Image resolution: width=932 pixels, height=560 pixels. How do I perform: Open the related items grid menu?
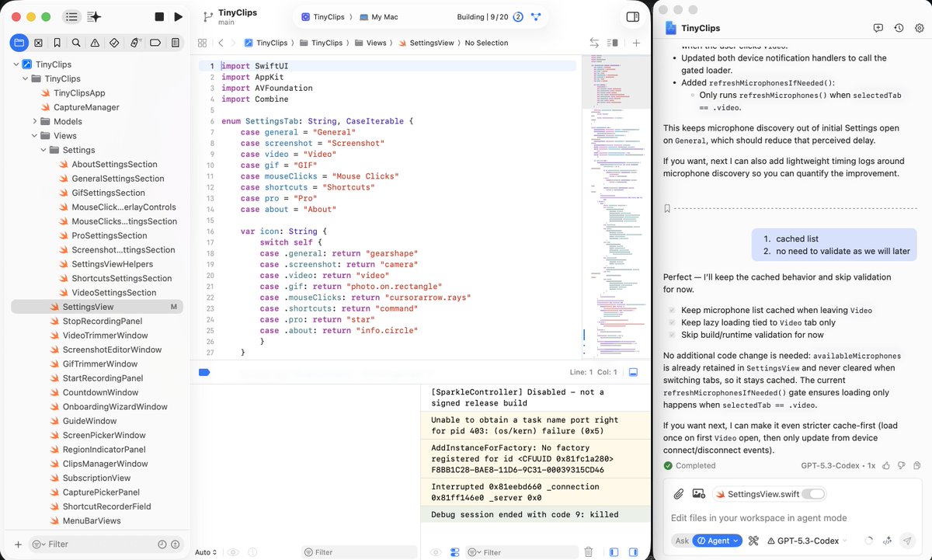tap(202, 43)
